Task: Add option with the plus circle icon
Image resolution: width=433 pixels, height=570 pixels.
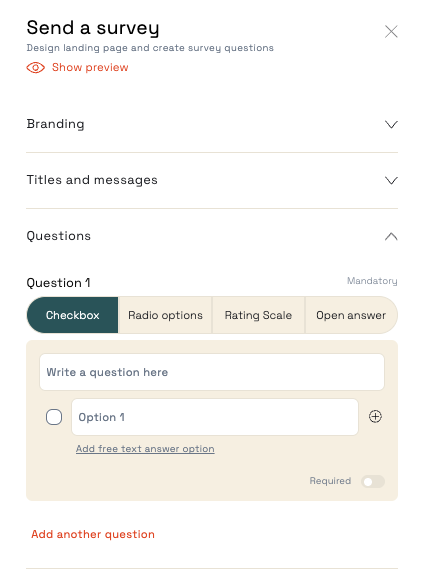Action: click(x=375, y=417)
